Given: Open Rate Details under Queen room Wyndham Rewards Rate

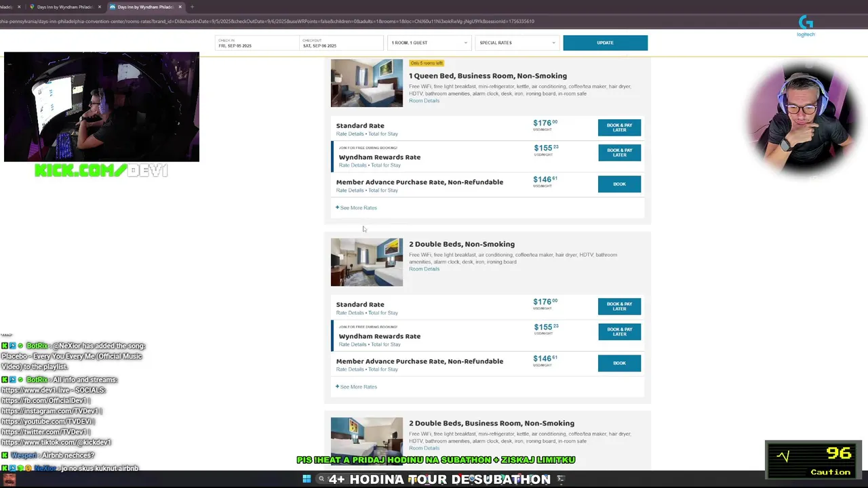Looking at the screenshot, I should pyautogui.click(x=353, y=165).
